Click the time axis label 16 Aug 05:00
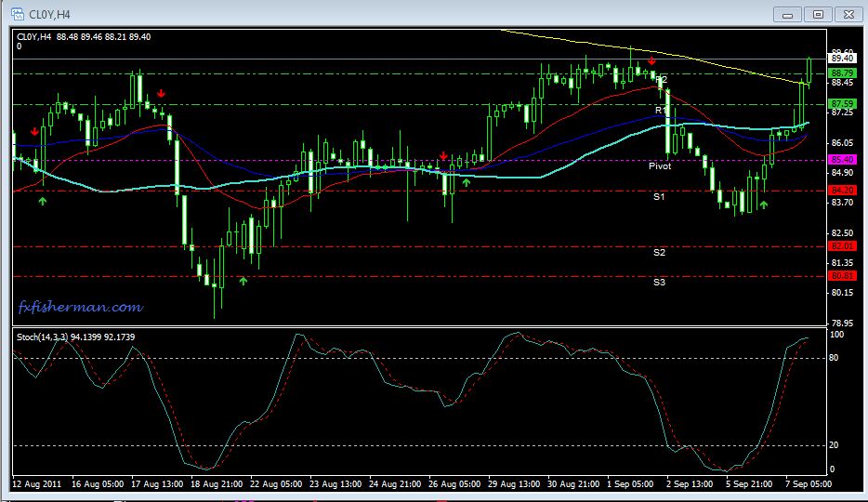This screenshot has width=868, height=502. coord(98,484)
